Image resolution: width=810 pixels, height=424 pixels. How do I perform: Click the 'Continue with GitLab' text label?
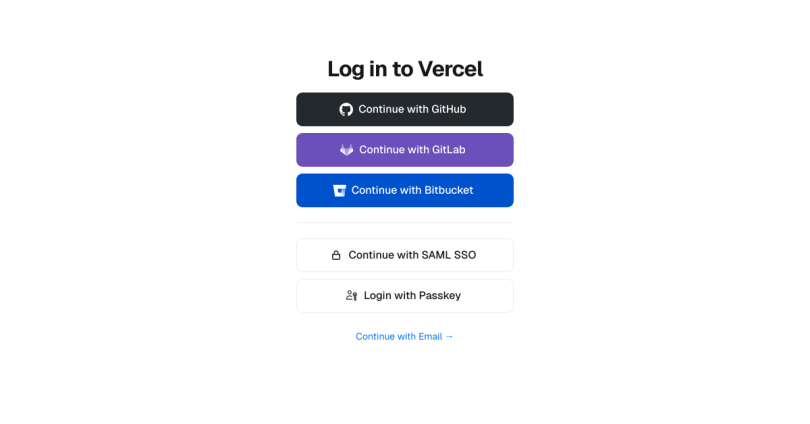point(412,150)
